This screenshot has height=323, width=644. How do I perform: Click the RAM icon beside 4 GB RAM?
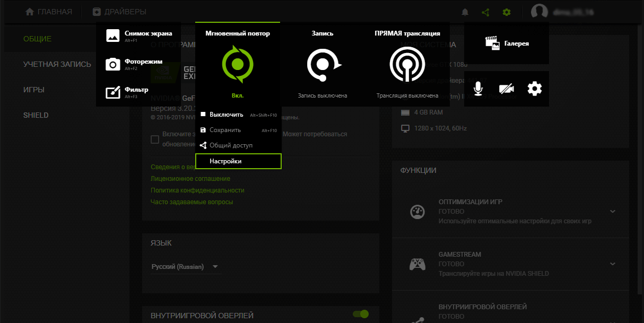pyautogui.click(x=405, y=112)
